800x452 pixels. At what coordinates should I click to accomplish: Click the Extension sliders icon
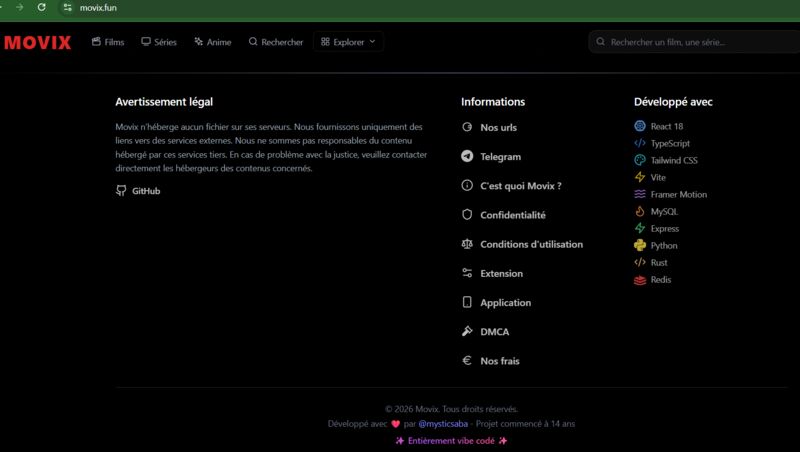click(x=467, y=273)
